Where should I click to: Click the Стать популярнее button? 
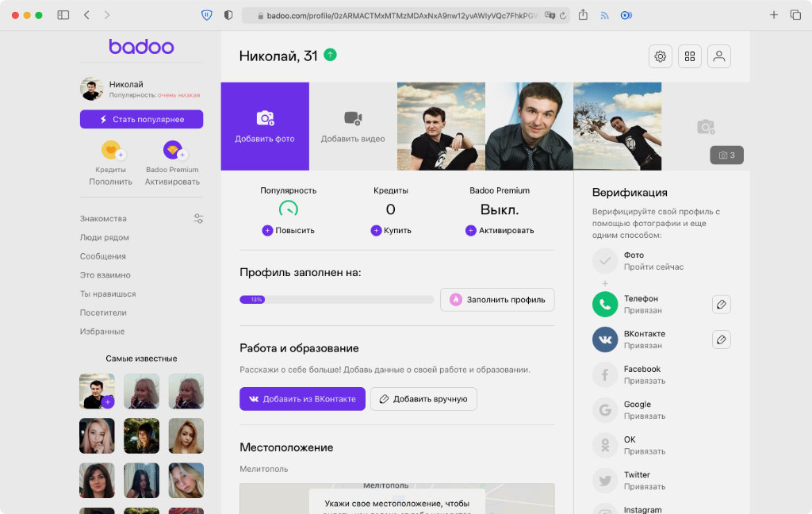(141, 119)
